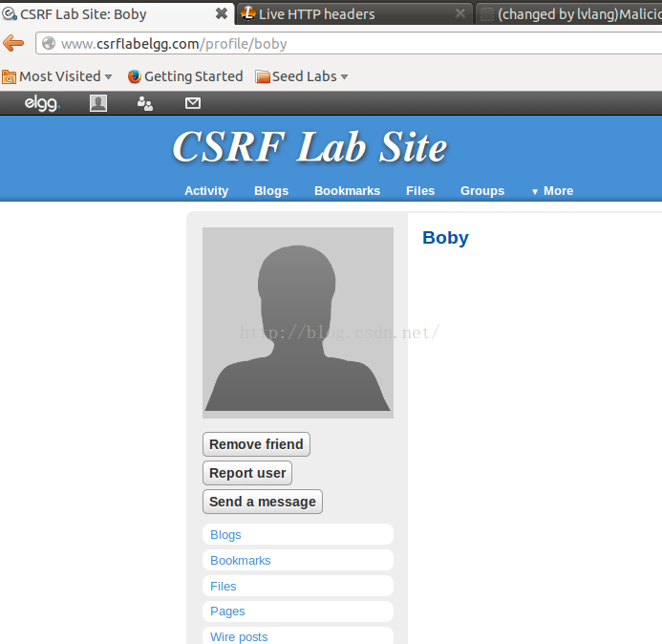Open Blogs in the blue navigation bar
Screen dimensions: 662x644
271,191
